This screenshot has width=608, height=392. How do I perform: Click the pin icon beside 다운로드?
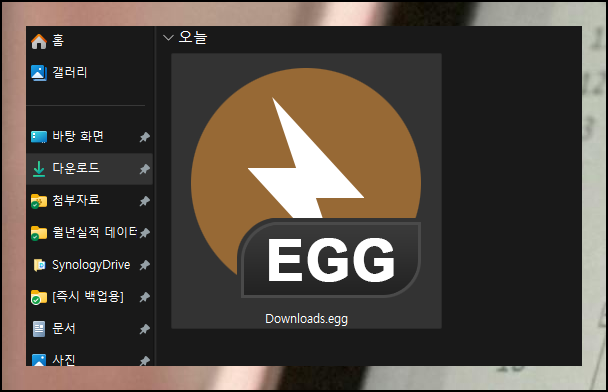click(145, 169)
